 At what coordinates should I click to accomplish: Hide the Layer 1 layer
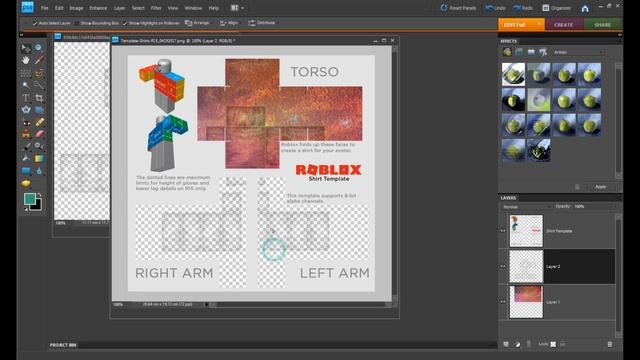[x=503, y=302]
